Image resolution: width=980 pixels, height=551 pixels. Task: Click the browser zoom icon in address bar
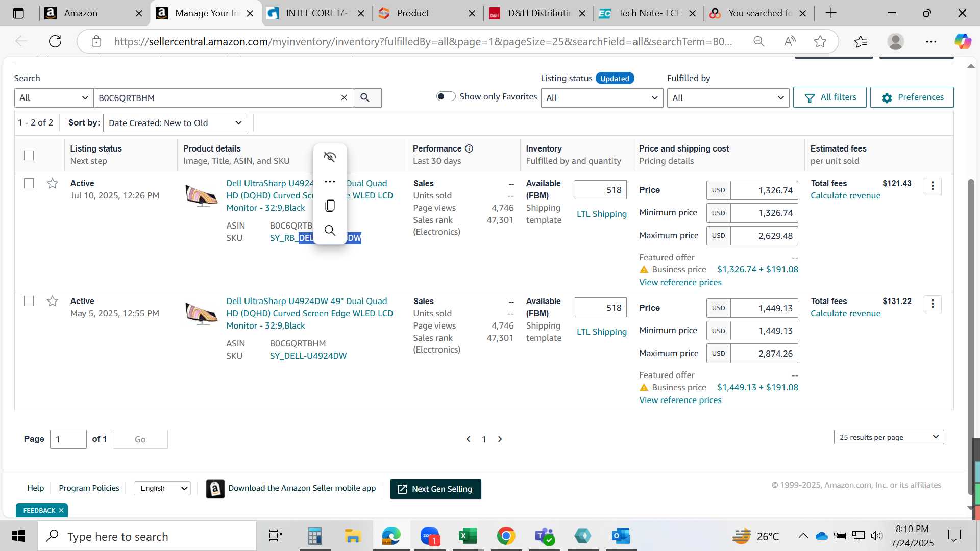[759, 41]
